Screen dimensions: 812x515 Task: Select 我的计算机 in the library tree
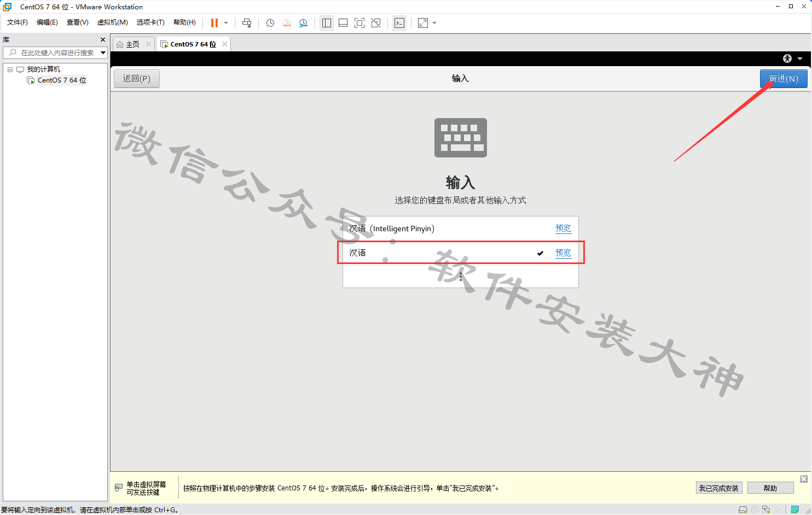tap(44, 69)
